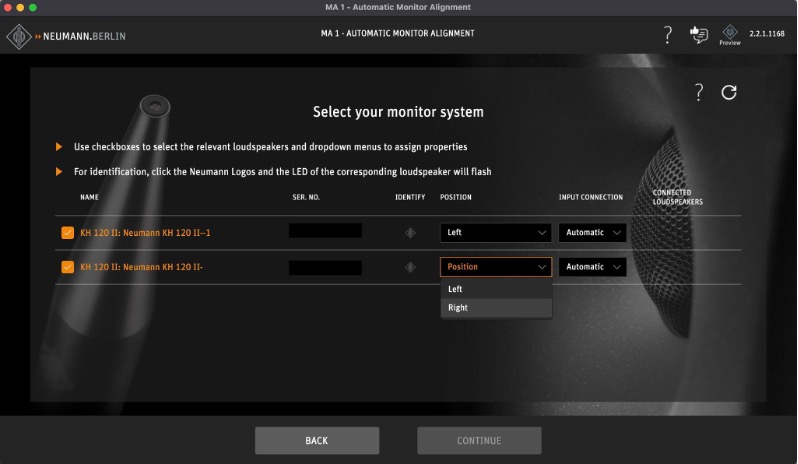Click the BACK button

click(317, 441)
